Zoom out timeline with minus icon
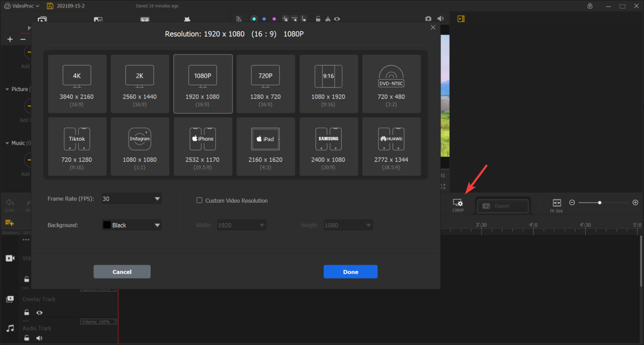 click(572, 203)
